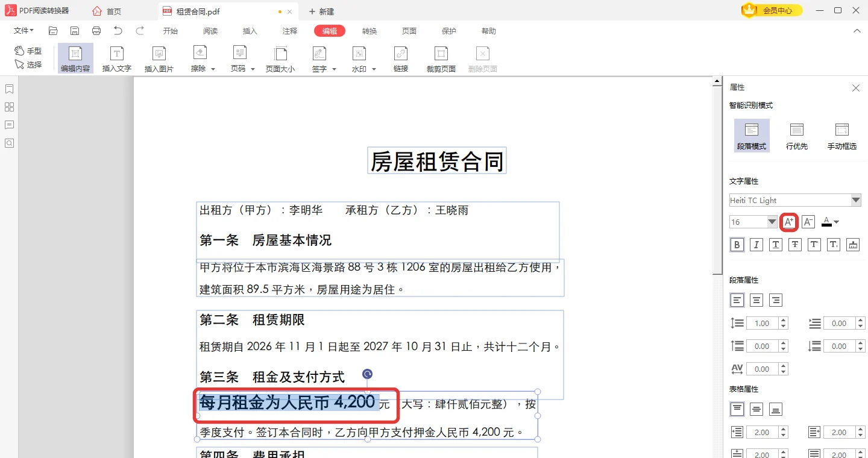This screenshot has height=458, width=868.
Task: Click the 页面大小 page size tool
Action: point(280,58)
